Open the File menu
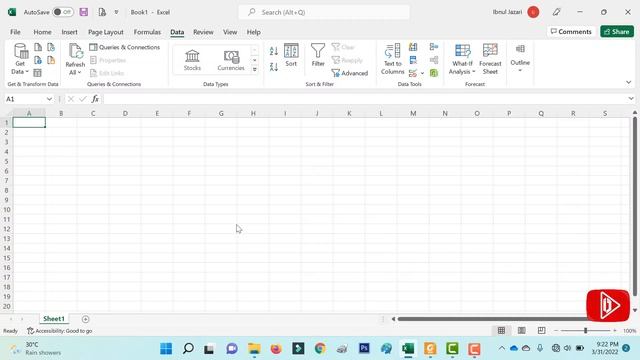The width and height of the screenshot is (640, 360). [x=16, y=32]
